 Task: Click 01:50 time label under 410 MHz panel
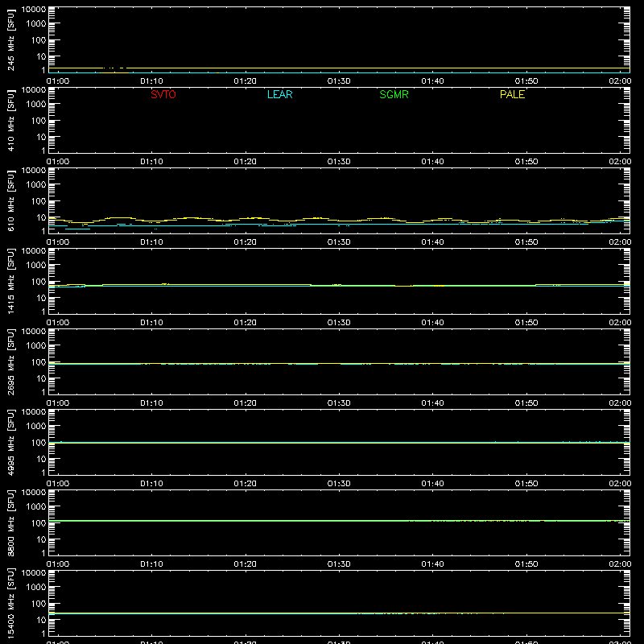click(x=526, y=162)
